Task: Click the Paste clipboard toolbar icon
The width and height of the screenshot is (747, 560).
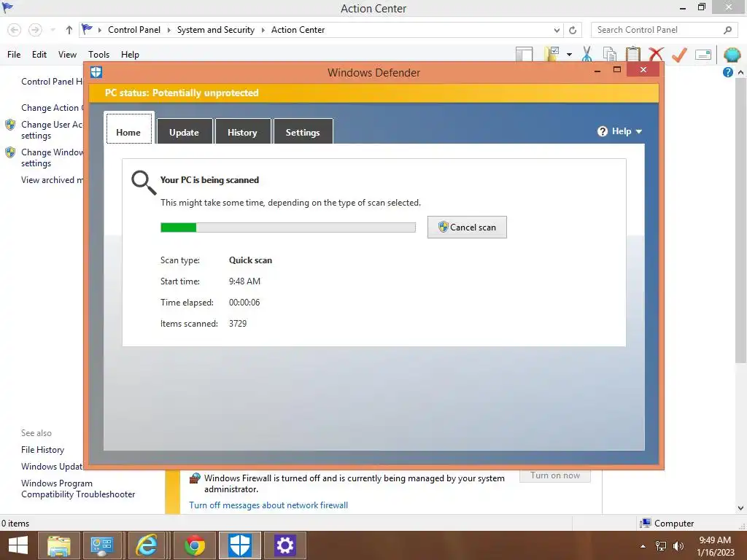Action: (x=632, y=54)
